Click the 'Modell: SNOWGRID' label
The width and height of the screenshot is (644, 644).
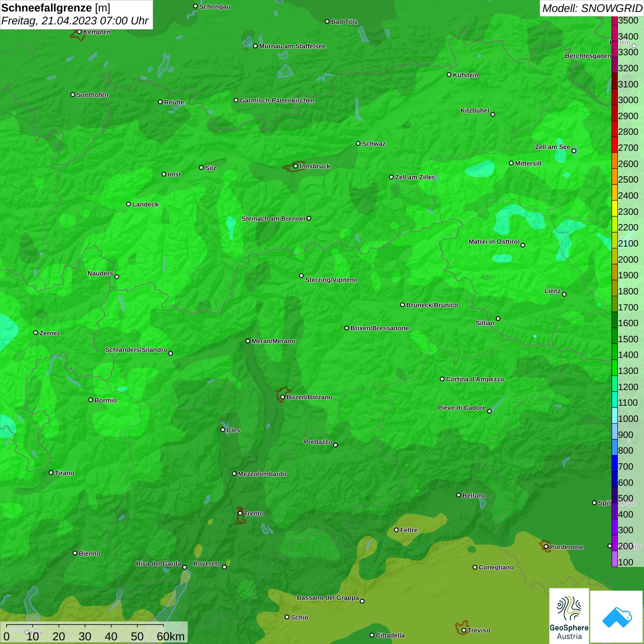click(592, 8)
